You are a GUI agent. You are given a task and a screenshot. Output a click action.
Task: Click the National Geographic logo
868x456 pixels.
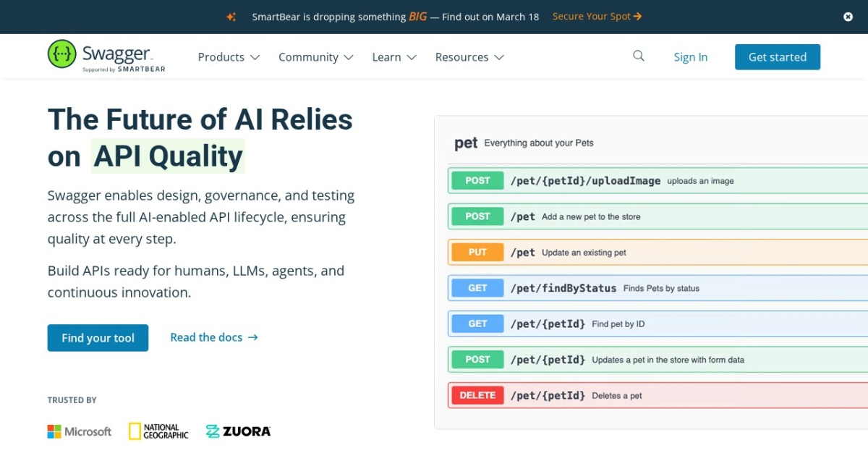158,431
